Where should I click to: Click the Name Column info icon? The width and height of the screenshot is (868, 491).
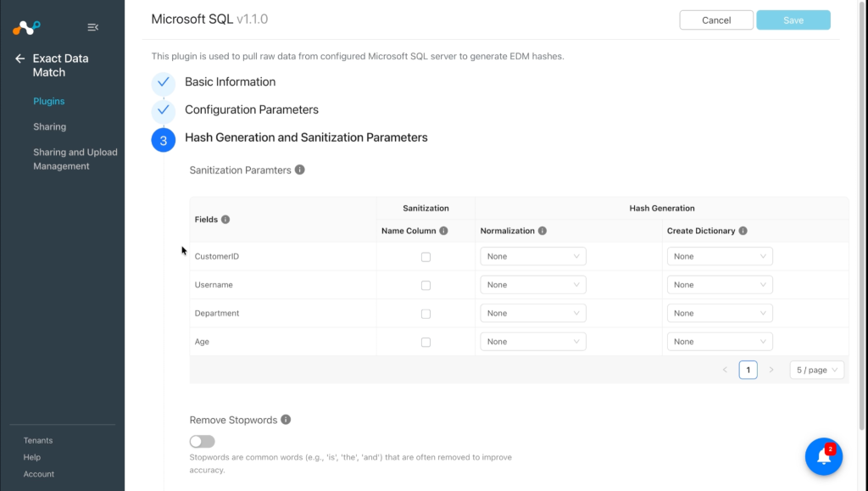pyautogui.click(x=443, y=231)
